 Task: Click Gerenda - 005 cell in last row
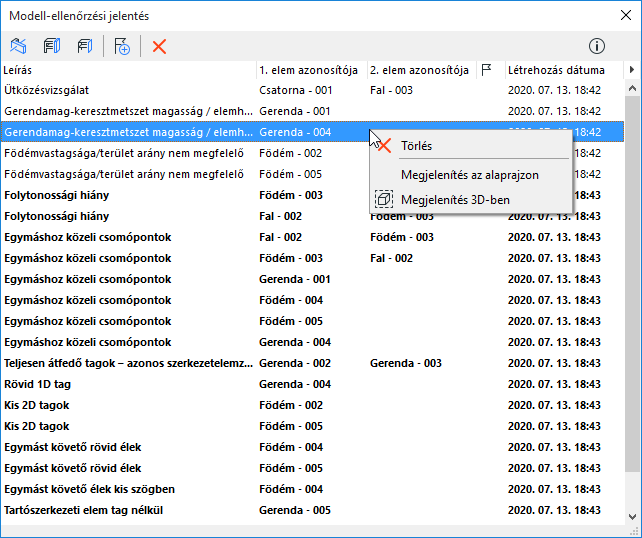295,510
